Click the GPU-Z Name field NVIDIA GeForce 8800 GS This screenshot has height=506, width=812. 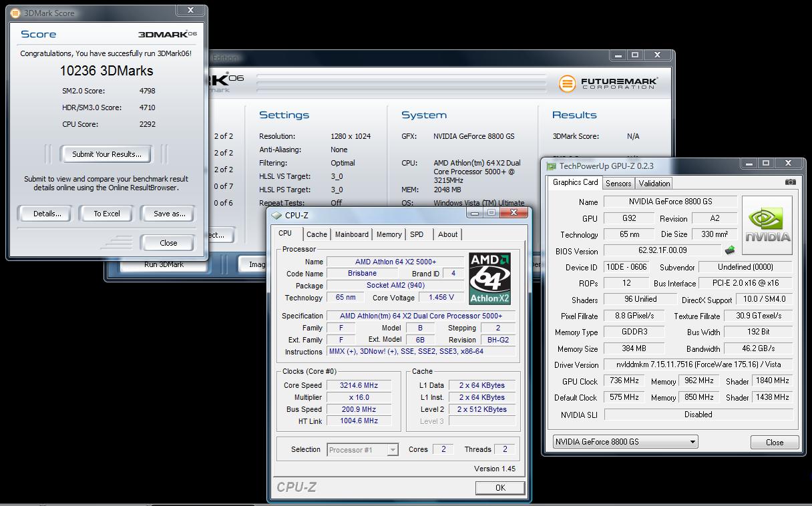670,202
